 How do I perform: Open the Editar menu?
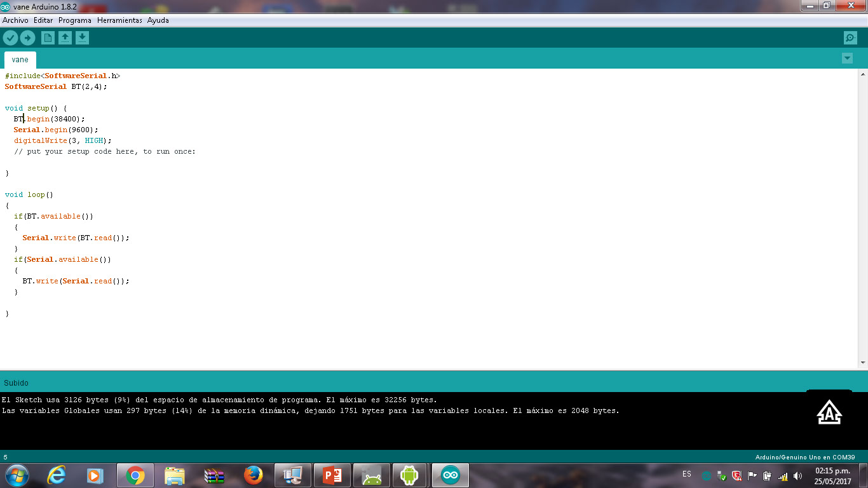pos(43,20)
